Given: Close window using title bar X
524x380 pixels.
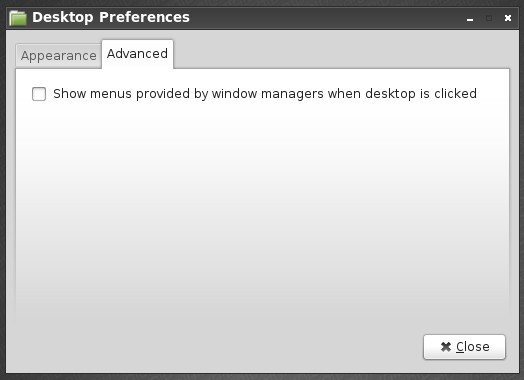Looking at the screenshot, I should coord(508,18).
